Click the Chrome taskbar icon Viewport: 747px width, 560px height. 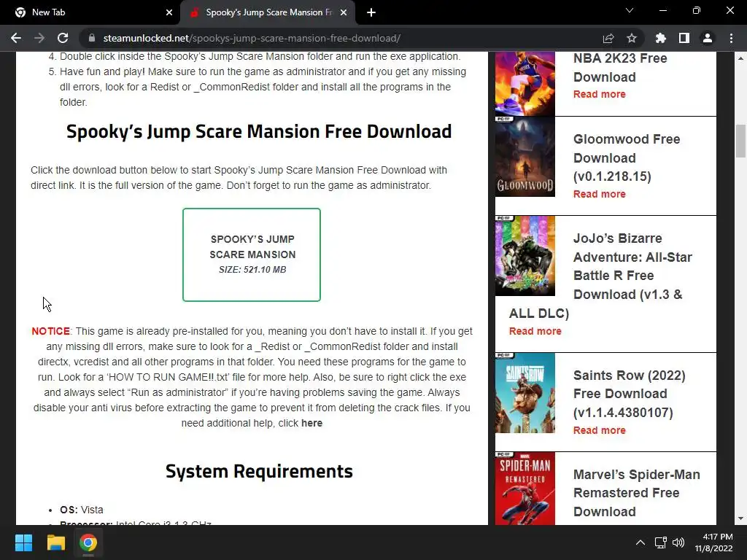88,542
